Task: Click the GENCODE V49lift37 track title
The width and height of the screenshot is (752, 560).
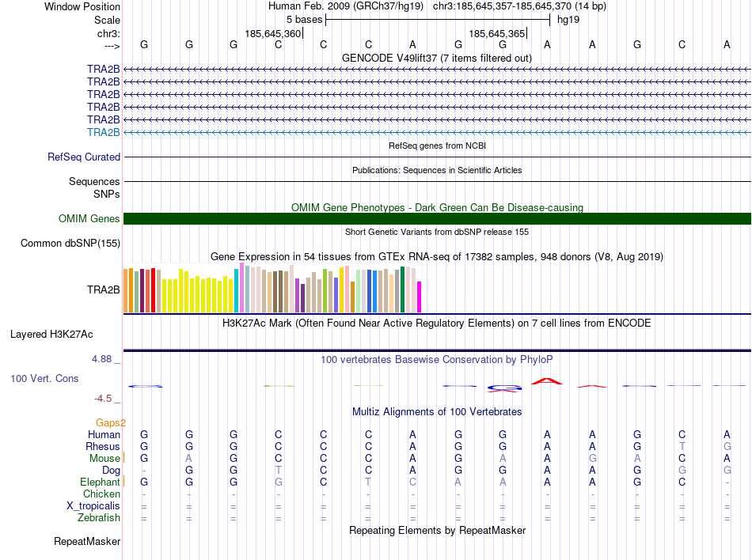Action: (x=436, y=59)
